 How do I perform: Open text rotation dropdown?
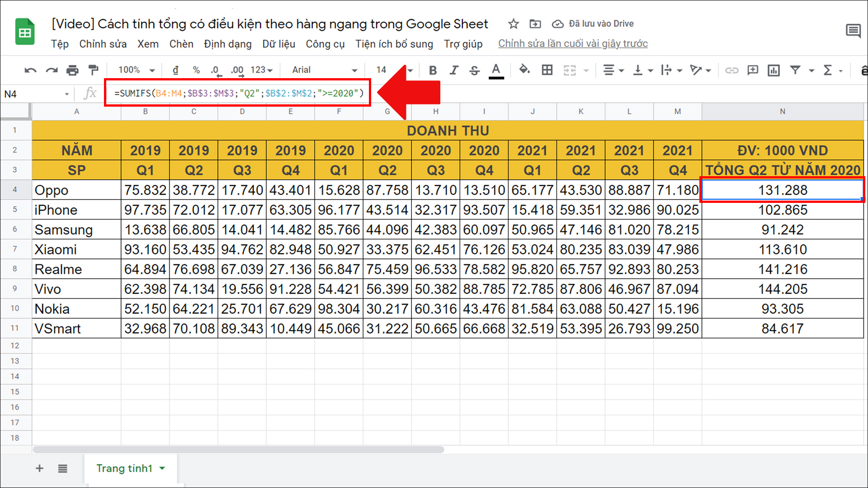[x=700, y=70]
